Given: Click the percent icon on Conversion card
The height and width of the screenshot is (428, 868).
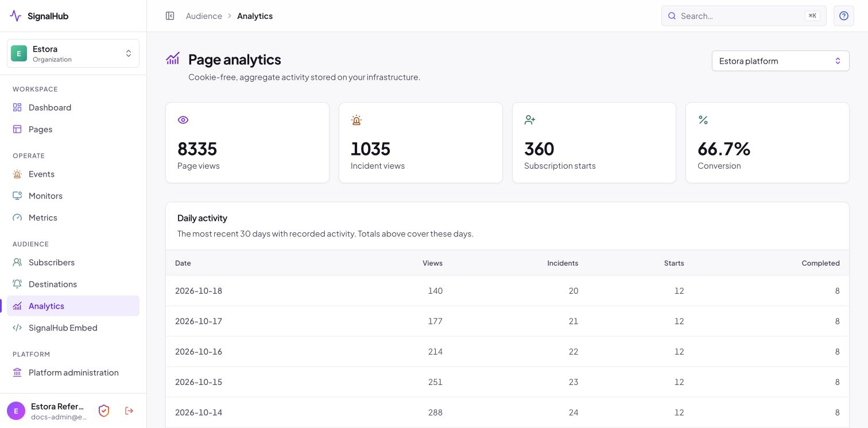Looking at the screenshot, I should [x=703, y=120].
